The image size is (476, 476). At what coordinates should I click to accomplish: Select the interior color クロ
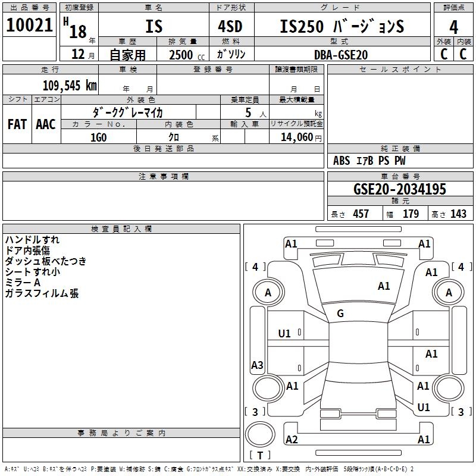tap(174, 137)
